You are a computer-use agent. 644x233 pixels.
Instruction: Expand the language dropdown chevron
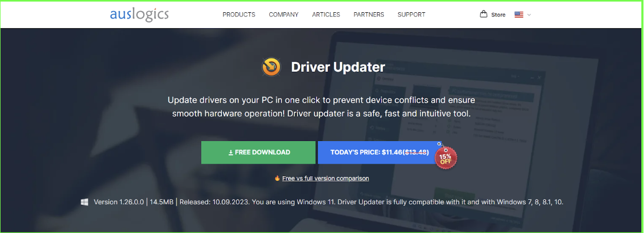(x=529, y=15)
